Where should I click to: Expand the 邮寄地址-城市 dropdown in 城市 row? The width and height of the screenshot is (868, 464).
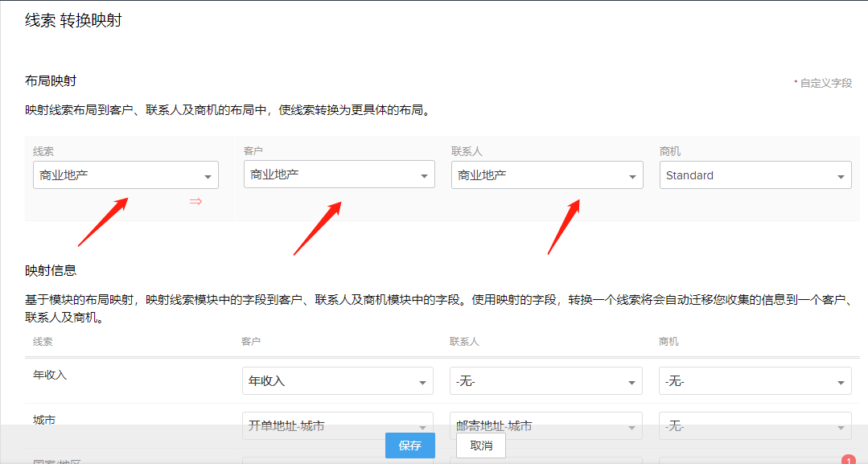(545, 426)
